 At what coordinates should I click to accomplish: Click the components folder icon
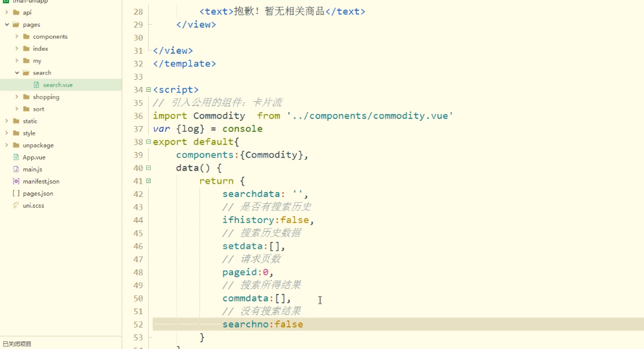pos(27,37)
